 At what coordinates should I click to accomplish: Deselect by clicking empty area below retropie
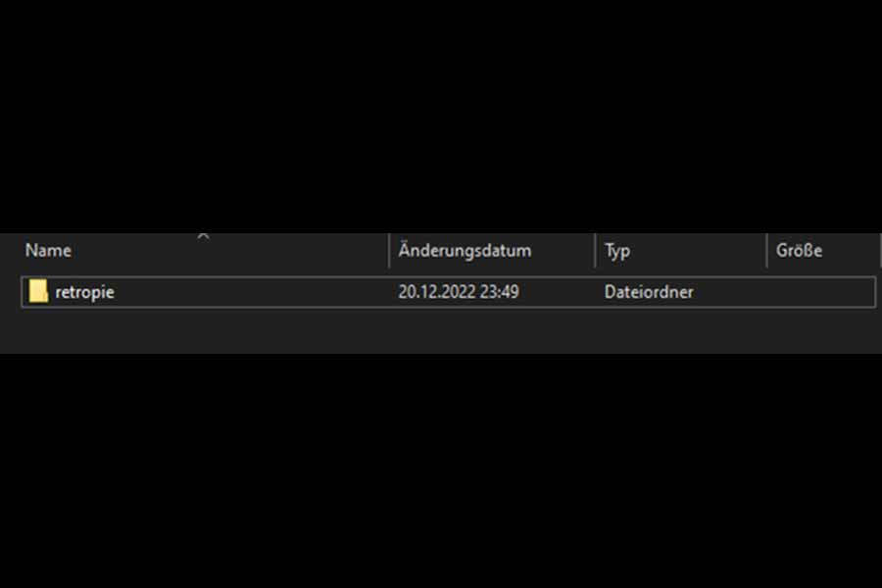click(x=440, y=331)
